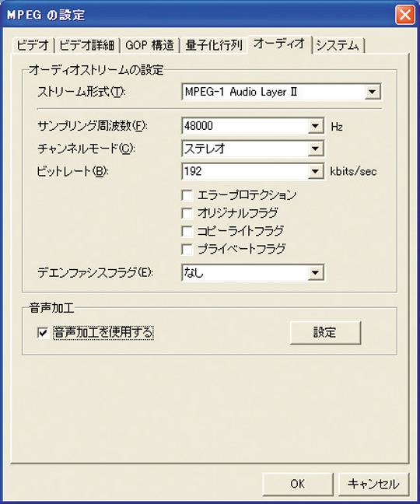The image size is (420, 504).
Task: Click the オーディオ tab
Action: [279, 44]
